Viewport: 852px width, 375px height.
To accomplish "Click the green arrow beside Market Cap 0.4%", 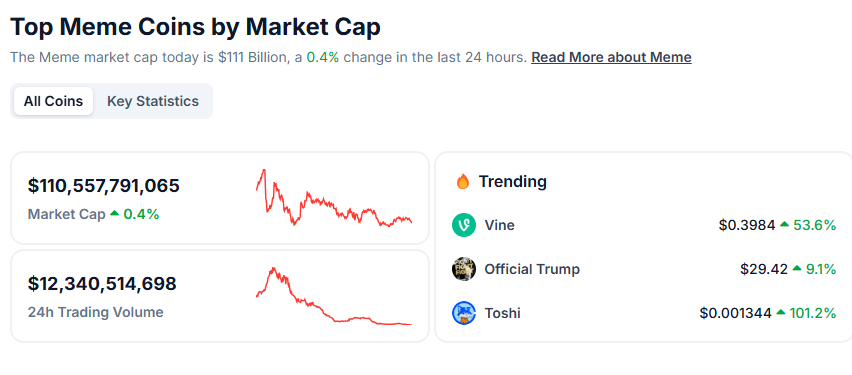I will (x=114, y=214).
